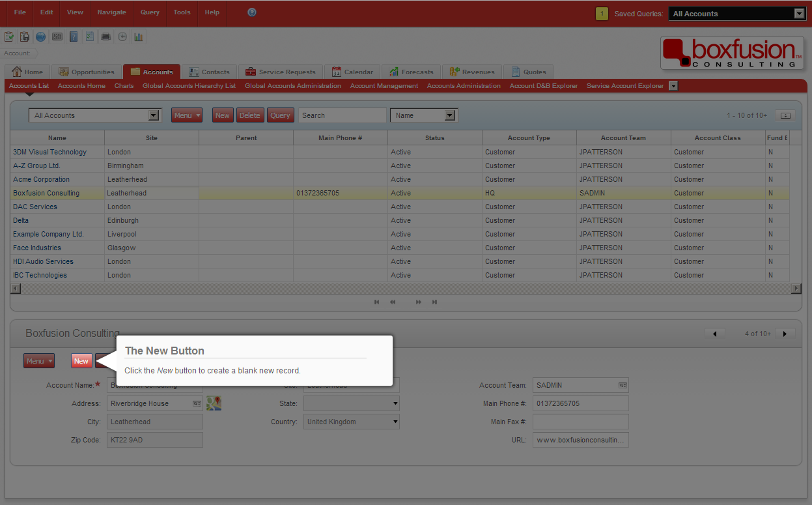Viewport: 812px width, 505px height.
Task: Switch to the Quotes tab
Action: 528,72
